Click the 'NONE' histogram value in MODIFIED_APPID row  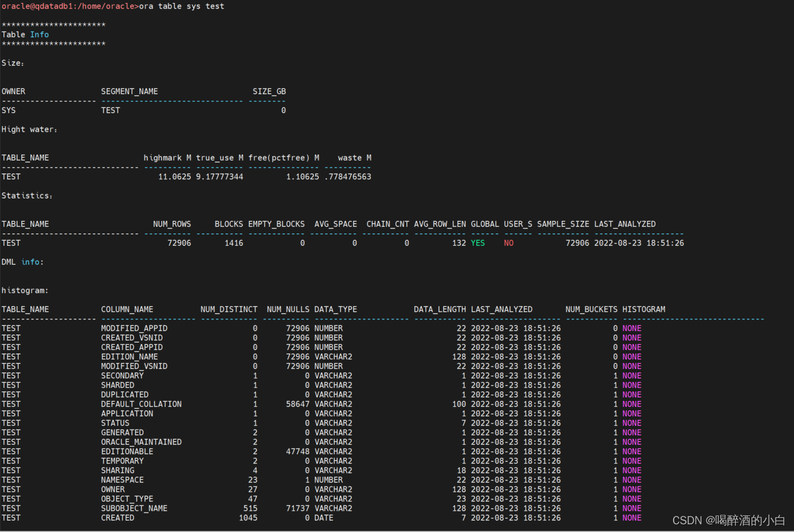(x=632, y=328)
